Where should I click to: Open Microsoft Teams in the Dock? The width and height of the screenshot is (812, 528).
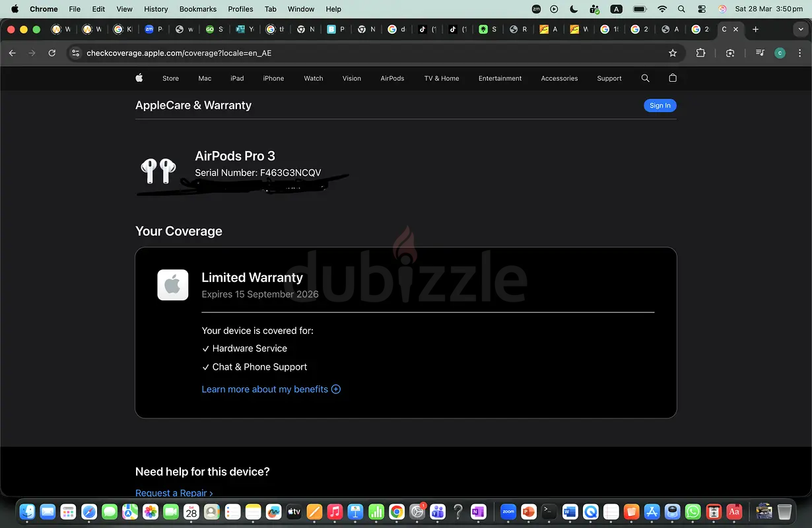tap(437, 511)
